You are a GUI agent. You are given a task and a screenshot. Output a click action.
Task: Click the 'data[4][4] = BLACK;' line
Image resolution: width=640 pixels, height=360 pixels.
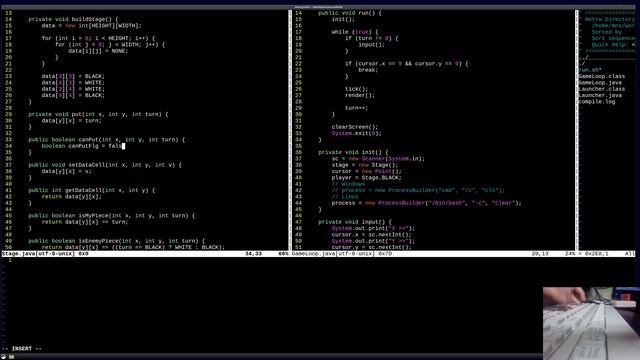click(x=73, y=95)
